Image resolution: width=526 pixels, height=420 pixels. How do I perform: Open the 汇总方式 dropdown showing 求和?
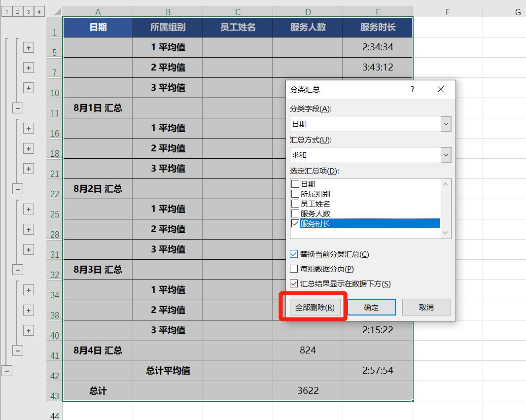(x=446, y=155)
